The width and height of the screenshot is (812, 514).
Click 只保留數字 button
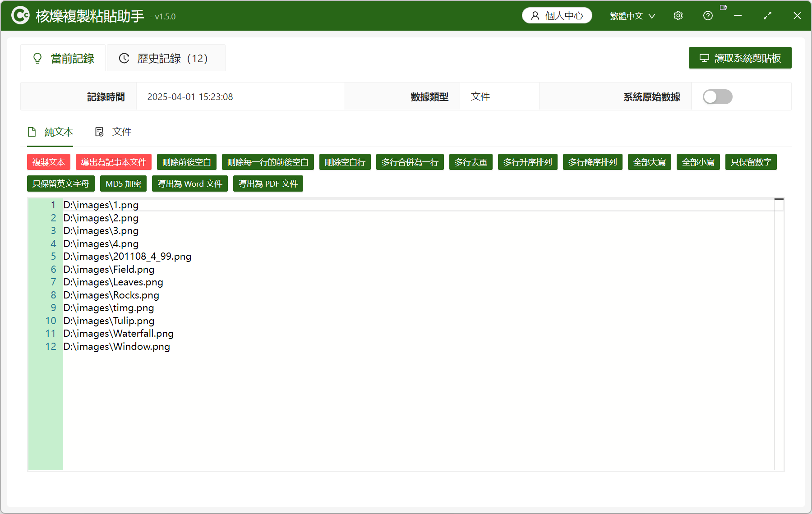[x=751, y=162]
